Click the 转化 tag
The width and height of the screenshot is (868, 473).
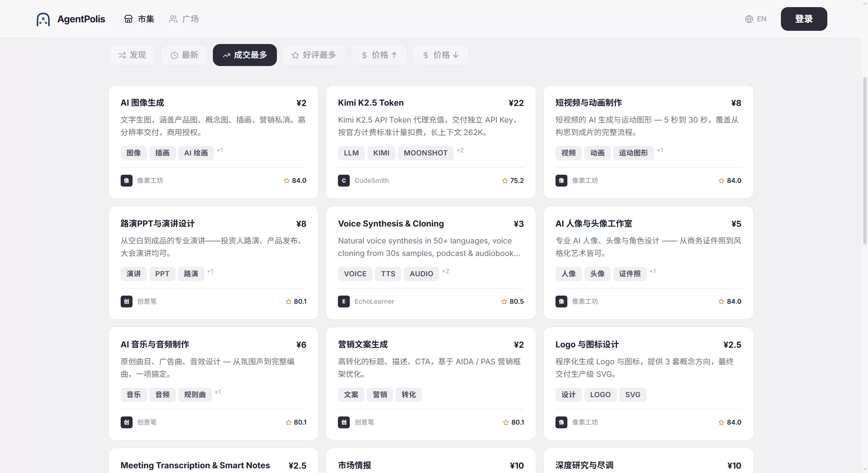pyautogui.click(x=409, y=395)
